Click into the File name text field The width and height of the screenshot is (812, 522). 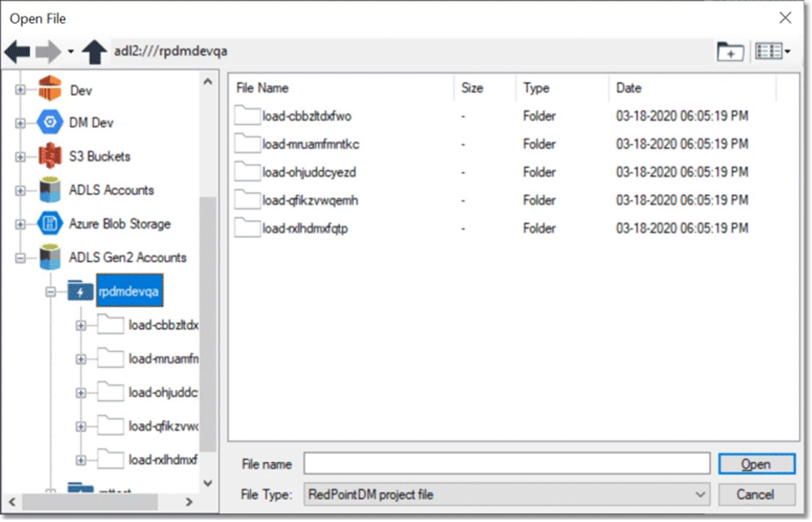[x=506, y=464]
